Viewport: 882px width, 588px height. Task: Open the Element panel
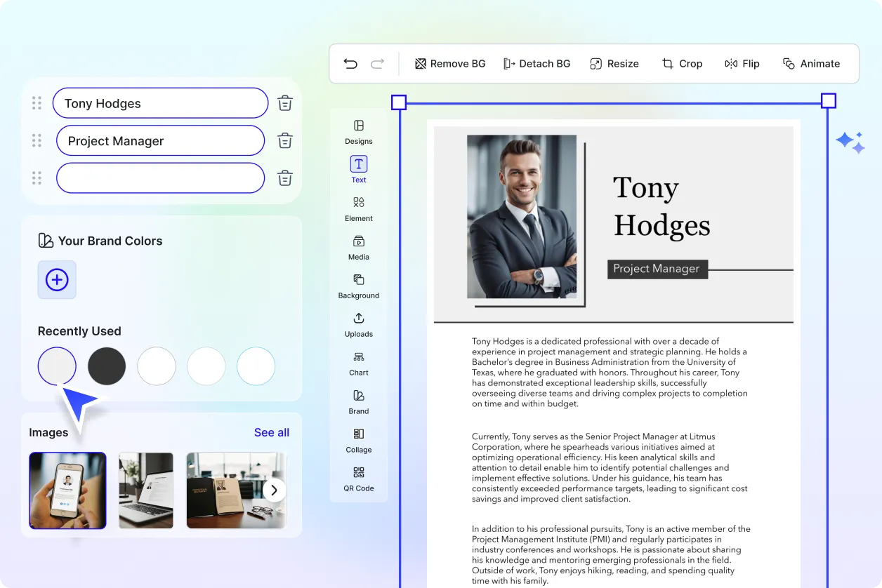(x=359, y=209)
